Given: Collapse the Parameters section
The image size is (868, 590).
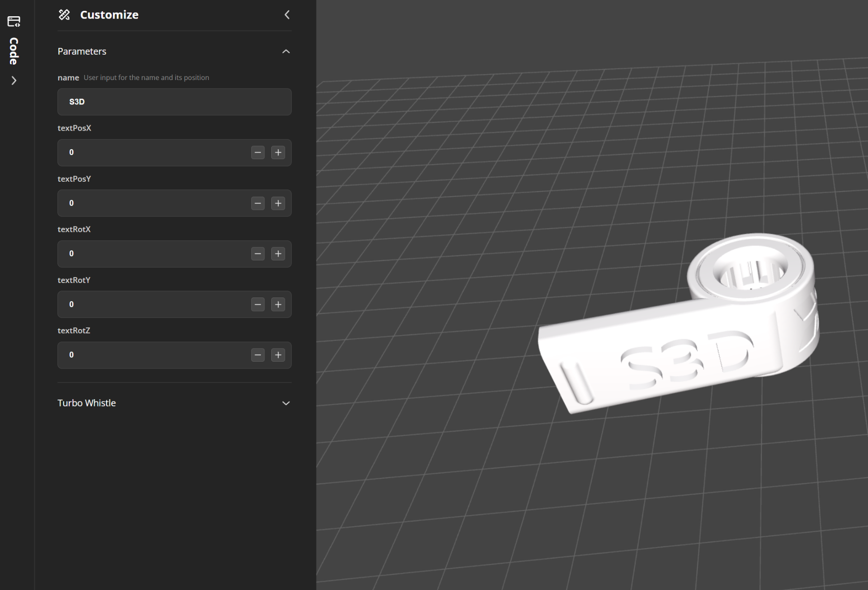Looking at the screenshot, I should click(x=286, y=52).
